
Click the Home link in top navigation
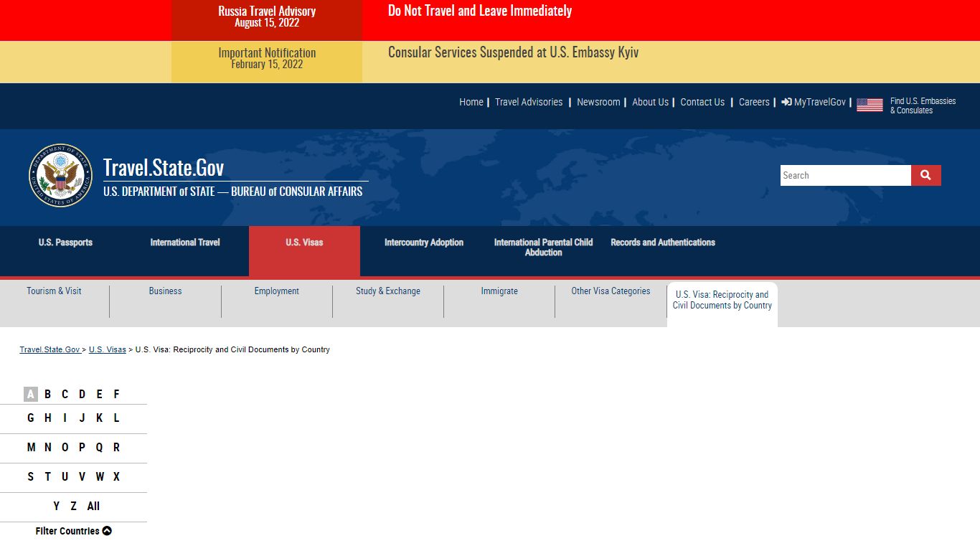(471, 102)
